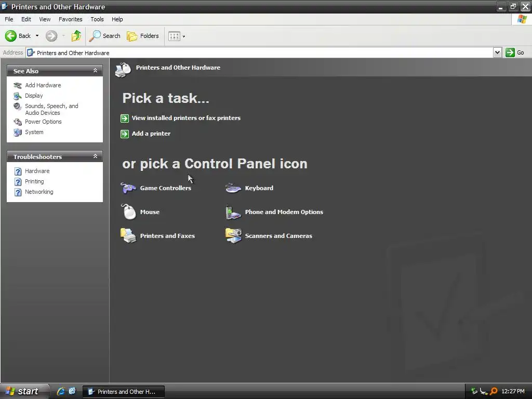532x399 pixels.
Task: Click the Game Controllers gamepad icon
Action: pyautogui.click(x=128, y=188)
